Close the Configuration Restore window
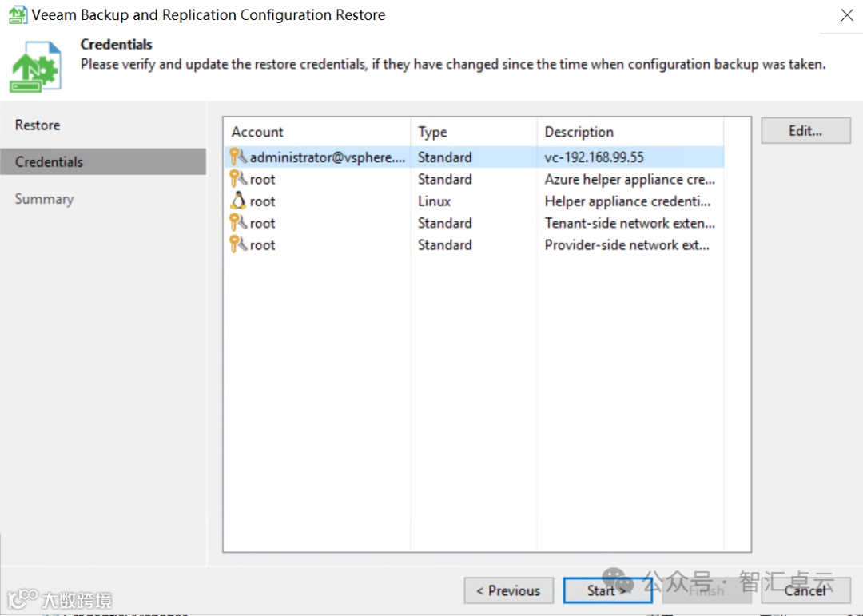The height and width of the screenshot is (616, 863). (847, 15)
